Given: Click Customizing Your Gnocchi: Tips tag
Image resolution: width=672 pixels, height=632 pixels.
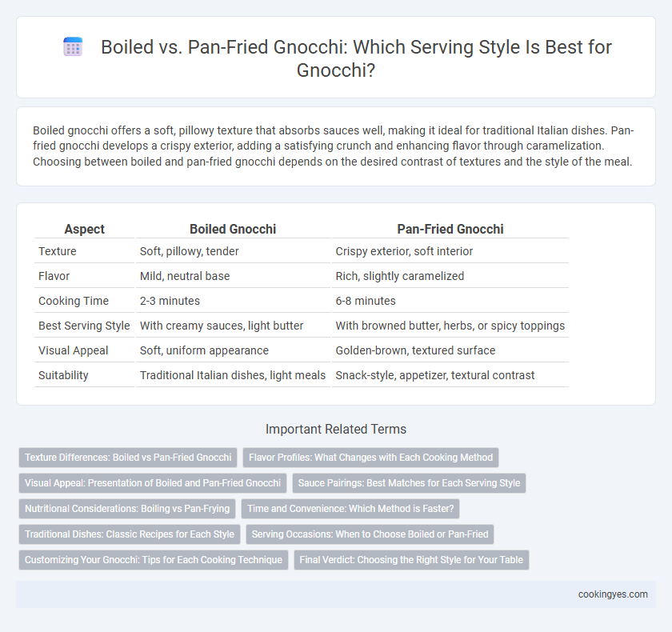Looking at the screenshot, I should click(154, 560).
